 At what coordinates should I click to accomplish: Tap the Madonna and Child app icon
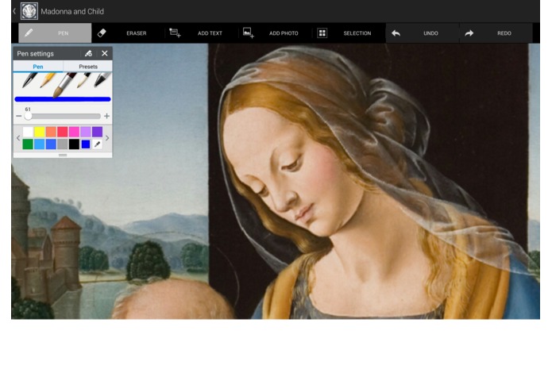pyautogui.click(x=29, y=11)
